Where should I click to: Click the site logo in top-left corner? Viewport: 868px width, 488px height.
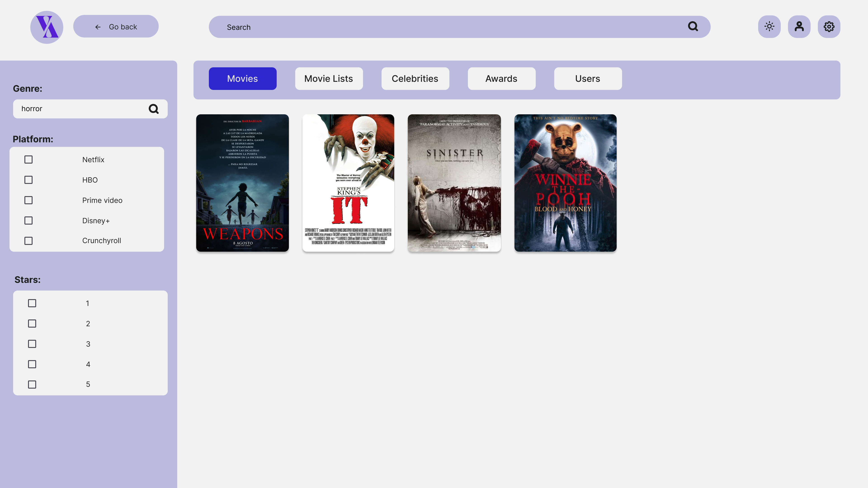tap(47, 27)
